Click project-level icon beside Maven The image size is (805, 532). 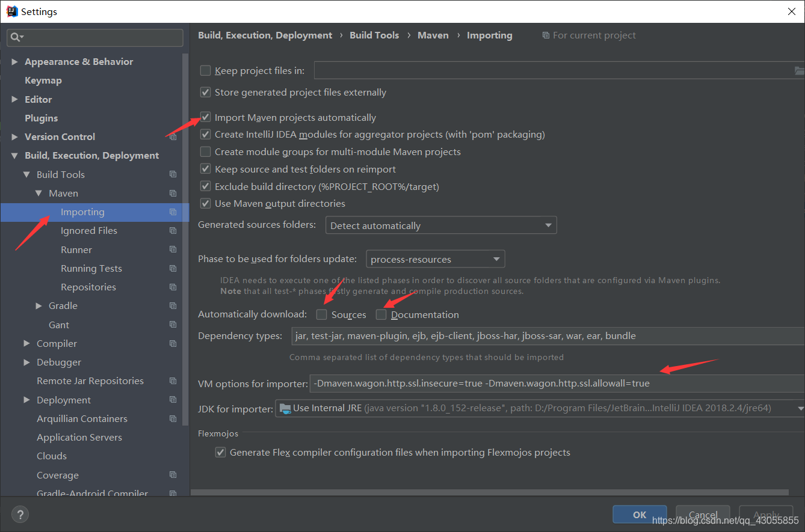point(173,193)
